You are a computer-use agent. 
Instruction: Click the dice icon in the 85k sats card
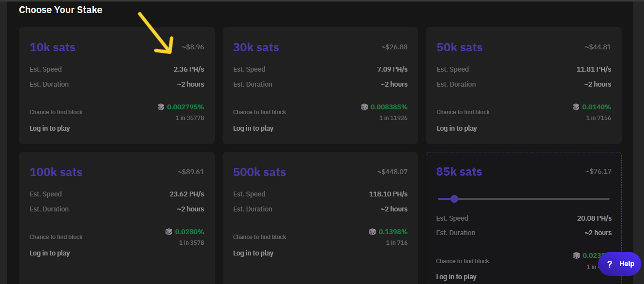pos(576,255)
